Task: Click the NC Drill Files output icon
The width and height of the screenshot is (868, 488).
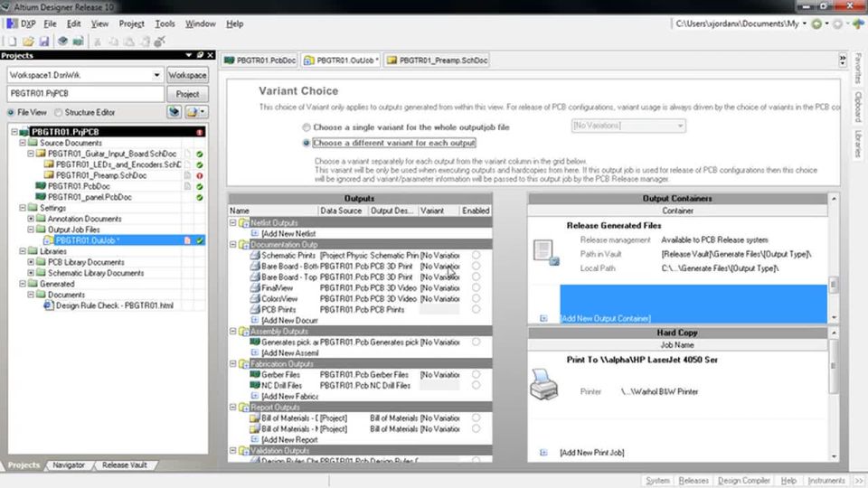Action: tap(255, 385)
